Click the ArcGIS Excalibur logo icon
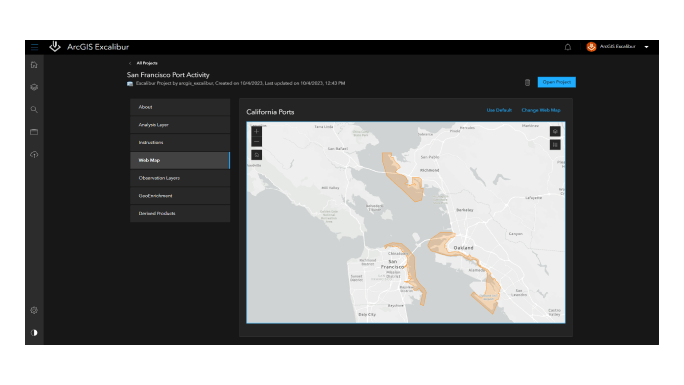The width and height of the screenshot is (684, 385). click(55, 47)
